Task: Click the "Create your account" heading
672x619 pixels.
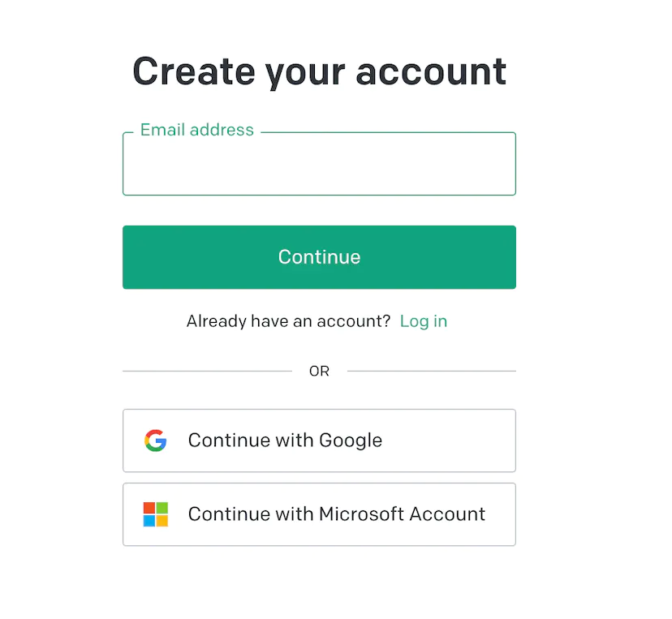Action: pyautogui.click(x=319, y=71)
